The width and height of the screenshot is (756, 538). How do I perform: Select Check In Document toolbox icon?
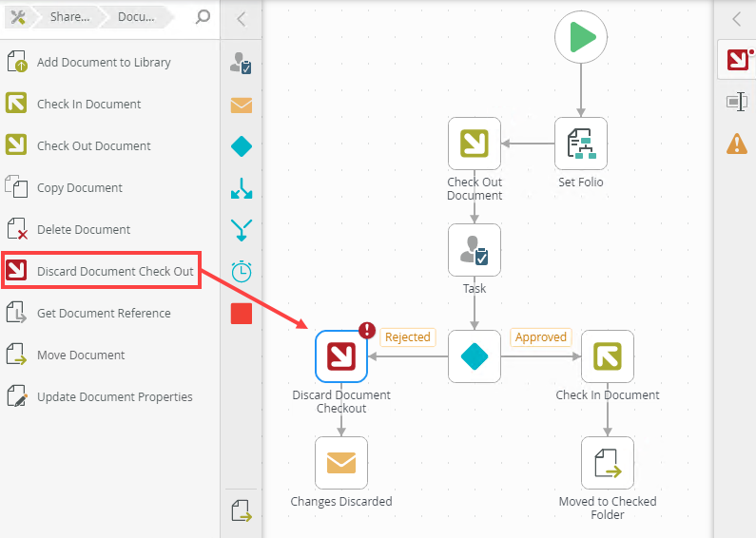(x=16, y=104)
